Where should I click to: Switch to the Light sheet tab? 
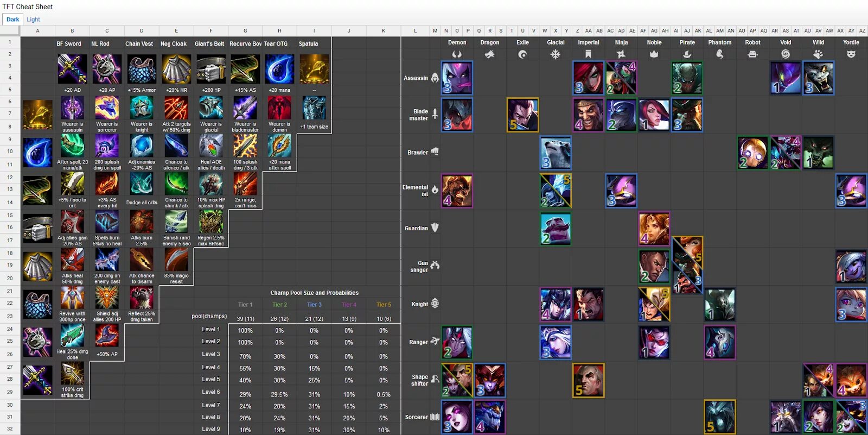coord(33,20)
